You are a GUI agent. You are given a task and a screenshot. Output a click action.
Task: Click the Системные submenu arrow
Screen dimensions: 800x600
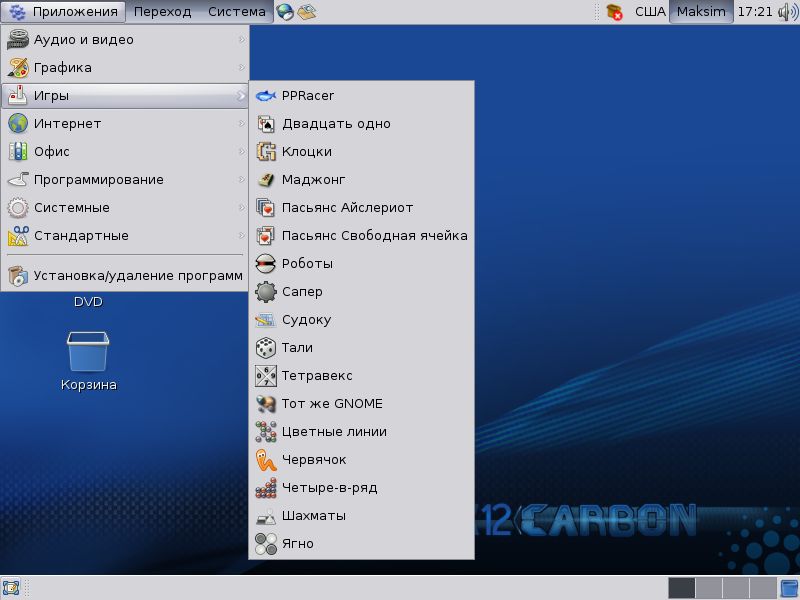pos(241,208)
